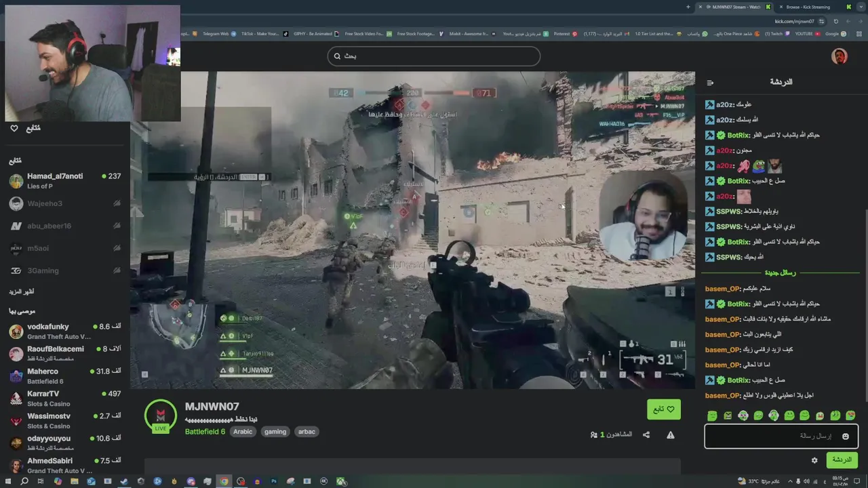Click the search box at the top
868x488 pixels.
[x=434, y=56]
